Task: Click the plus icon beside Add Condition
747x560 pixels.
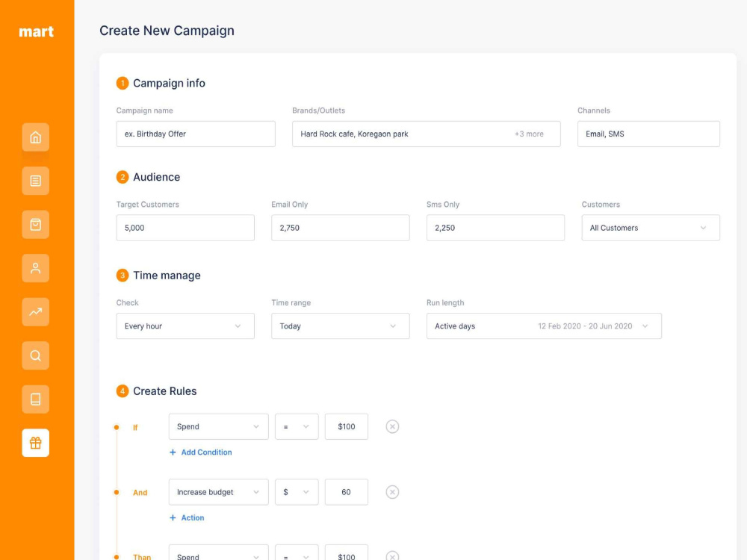Action: 173,452
